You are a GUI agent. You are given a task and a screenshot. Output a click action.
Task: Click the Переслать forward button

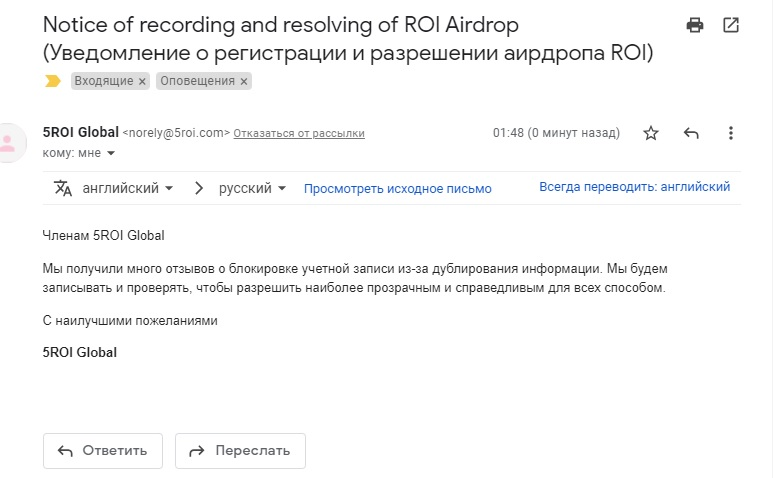tap(240, 451)
